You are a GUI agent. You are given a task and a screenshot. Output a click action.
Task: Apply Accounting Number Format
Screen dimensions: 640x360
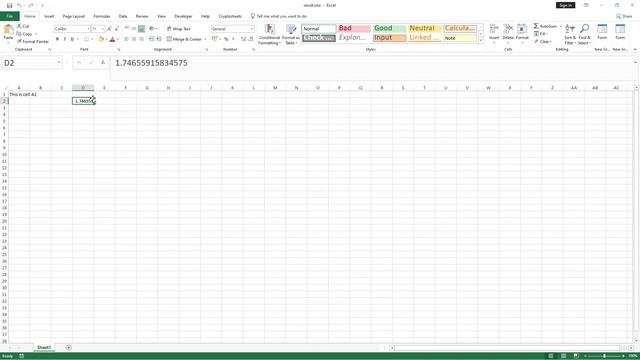[x=215, y=39]
